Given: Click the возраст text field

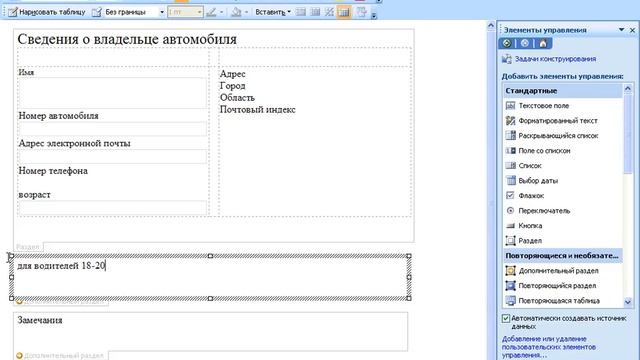Looking at the screenshot, I should [x=112, y=207].
